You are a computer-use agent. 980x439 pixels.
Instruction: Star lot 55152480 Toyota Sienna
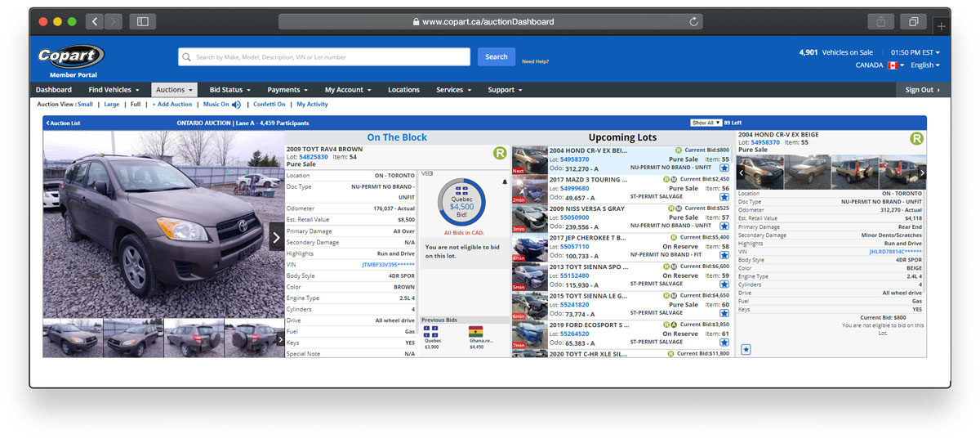[x=724, y=284]
